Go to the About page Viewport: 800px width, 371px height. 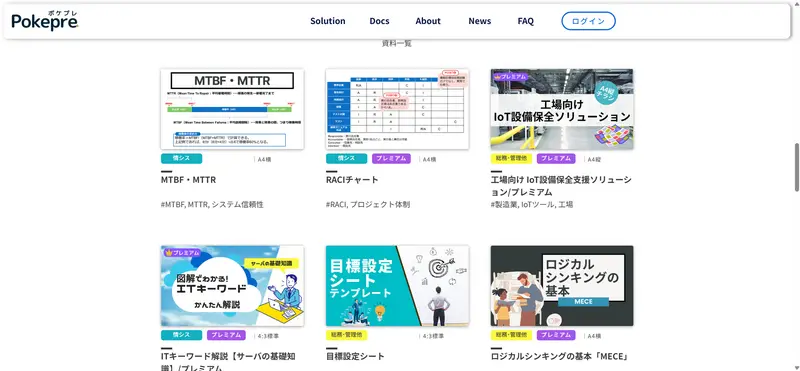(428, 21)
